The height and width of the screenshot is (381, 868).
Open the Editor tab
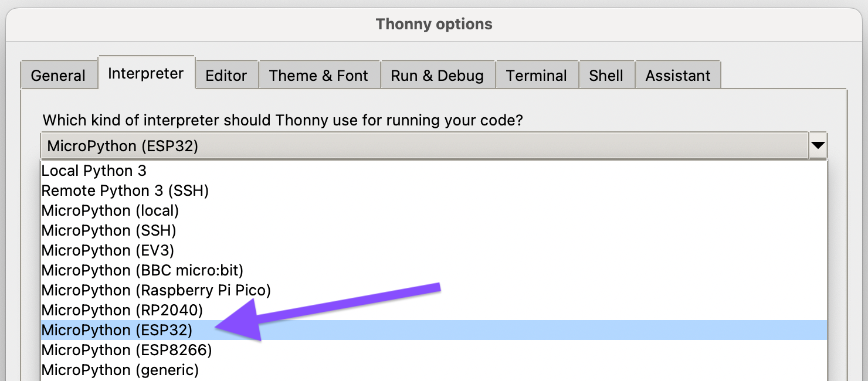click(226, 76)
